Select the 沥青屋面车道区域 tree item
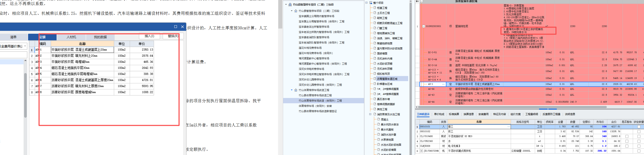Viewport: 644px width, 155px height. (387, 79)
